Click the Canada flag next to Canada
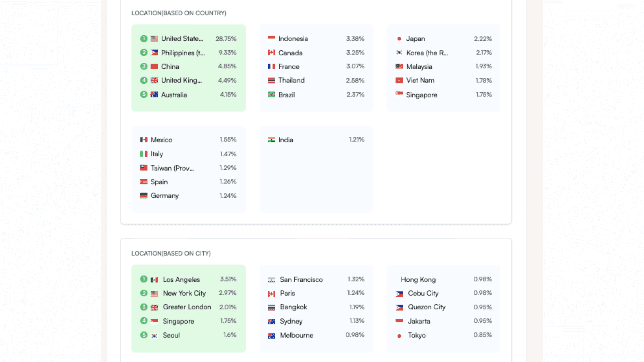The image size is (644, 362). (271, 53)
